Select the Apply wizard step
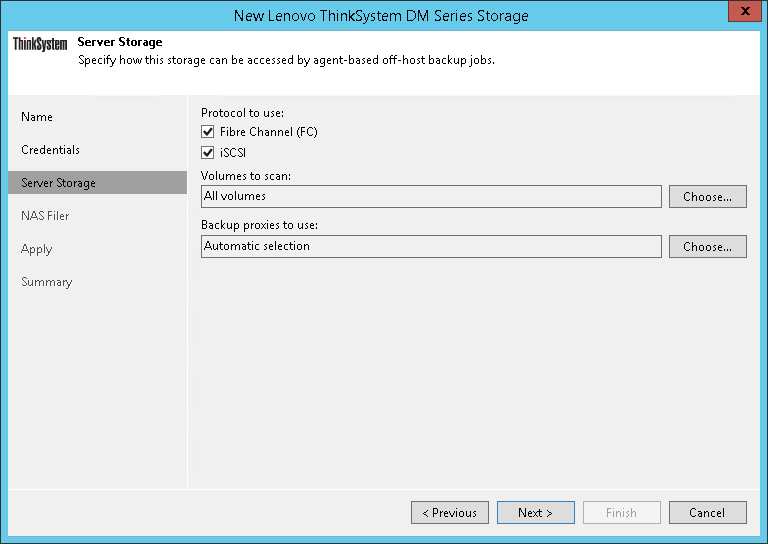The width and height of the screenshot is (768, 544). [x=36, y=249]
